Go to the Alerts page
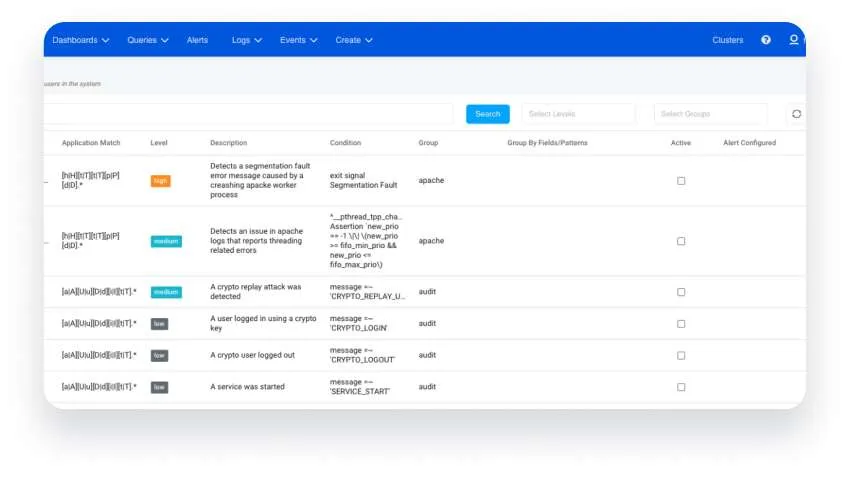The height and width of the screenshot is (477, 851). (x=197, y=40)
